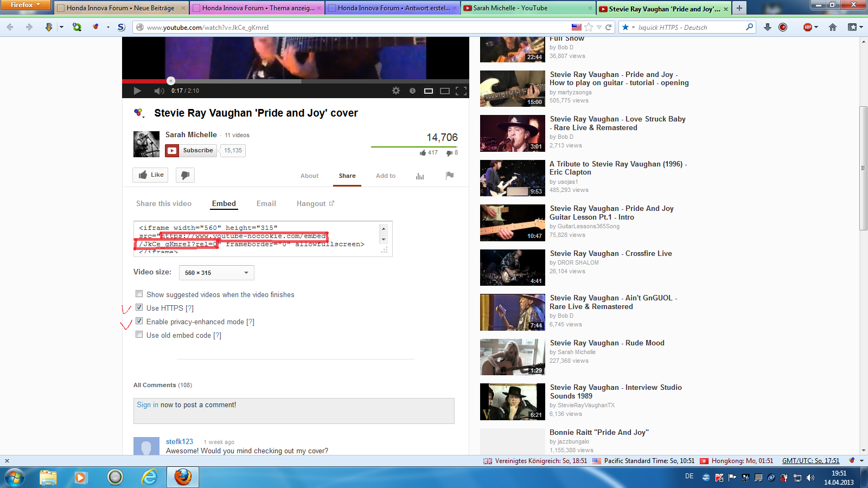Check the Use old embed code option
The width and height of the screenshot is (868, 488).
(x=139, y=335)
